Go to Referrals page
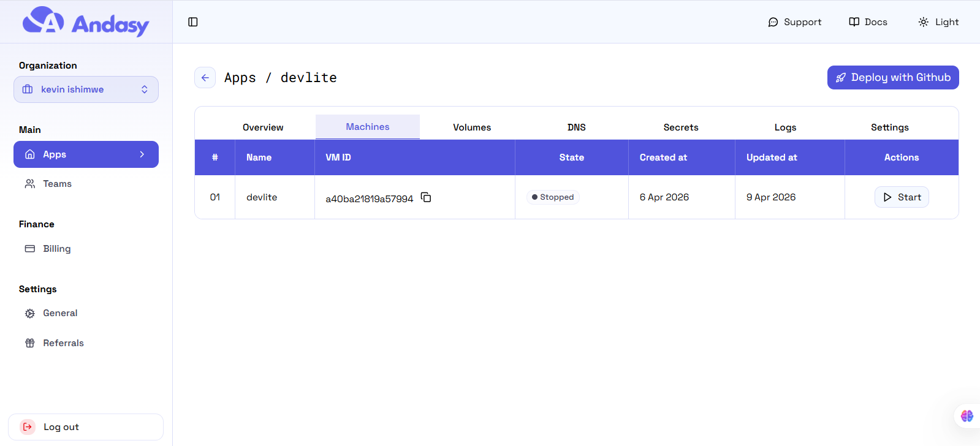The height and width of the screenshot is (446, 980). [x=63, y=343]
